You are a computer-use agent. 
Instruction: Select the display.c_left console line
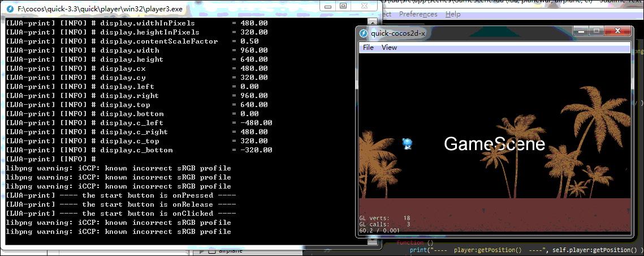(x=139, y=123)
